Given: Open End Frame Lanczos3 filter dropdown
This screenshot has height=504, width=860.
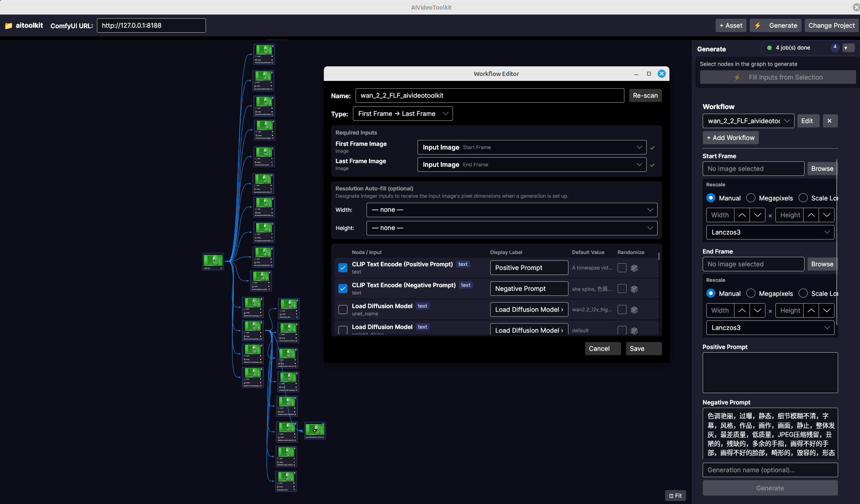Looking at the screenshot, I should [x=770, y=328].
